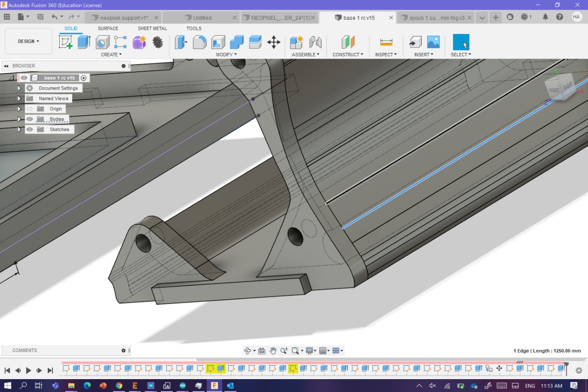Switch to the SHEET METAL tab
The height and width of the screenshot is (392, 588).
click(x=152, y=28)
